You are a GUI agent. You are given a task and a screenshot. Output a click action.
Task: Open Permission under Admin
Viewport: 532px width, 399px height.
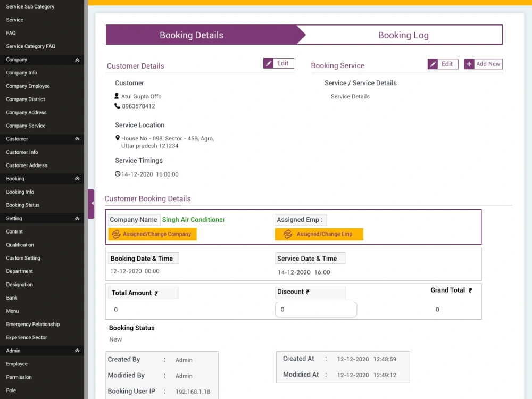[19, 377]
